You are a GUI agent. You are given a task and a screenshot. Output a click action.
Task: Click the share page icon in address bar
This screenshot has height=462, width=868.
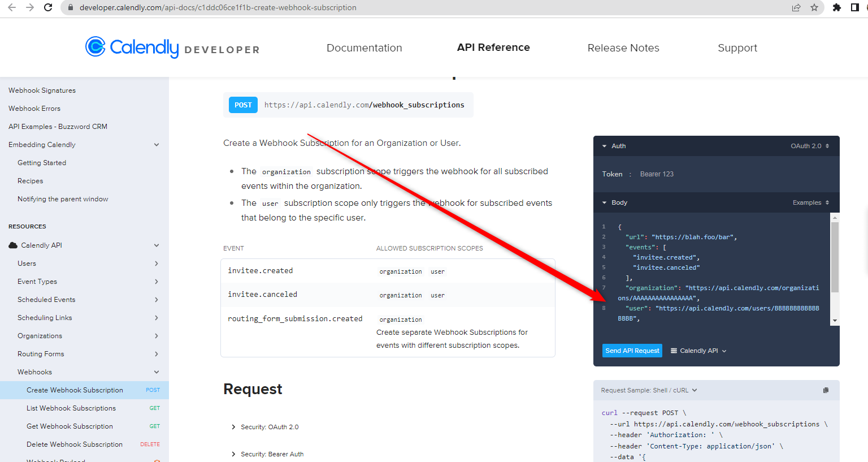796,7
